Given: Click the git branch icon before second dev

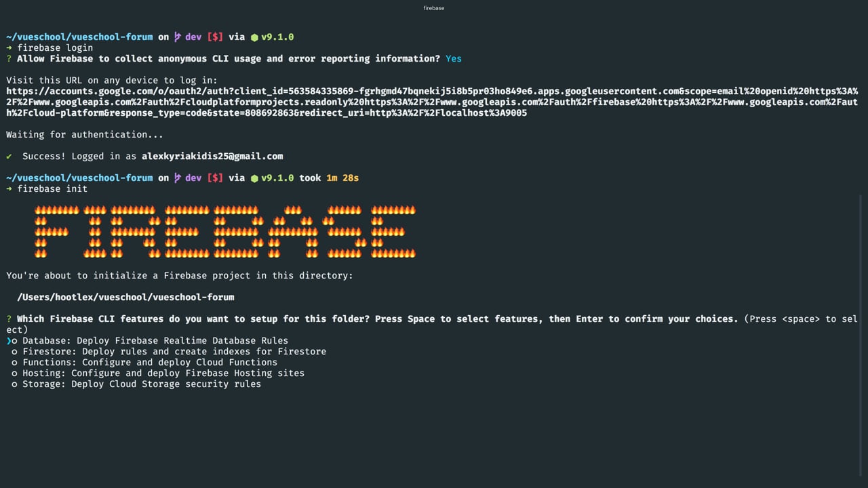Looking at the screenshot, I should tap(178, 178).
